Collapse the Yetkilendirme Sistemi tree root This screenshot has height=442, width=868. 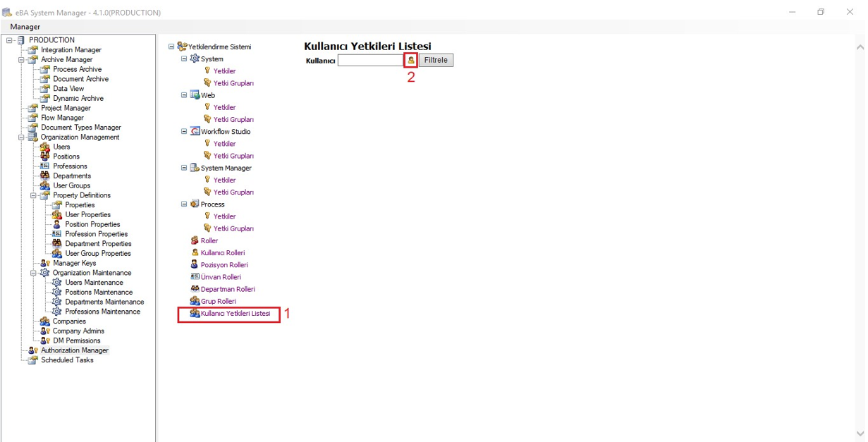point(171,47)
